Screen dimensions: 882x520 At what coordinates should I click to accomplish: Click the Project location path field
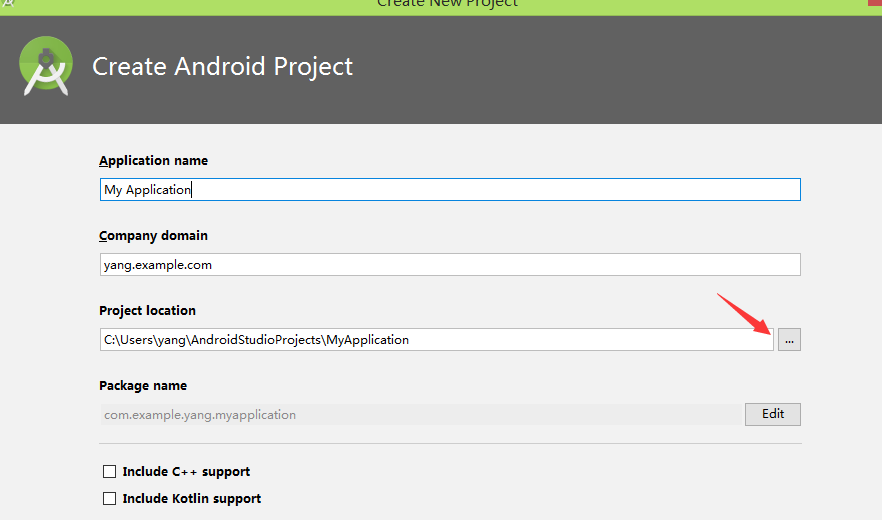click(436, 340)
